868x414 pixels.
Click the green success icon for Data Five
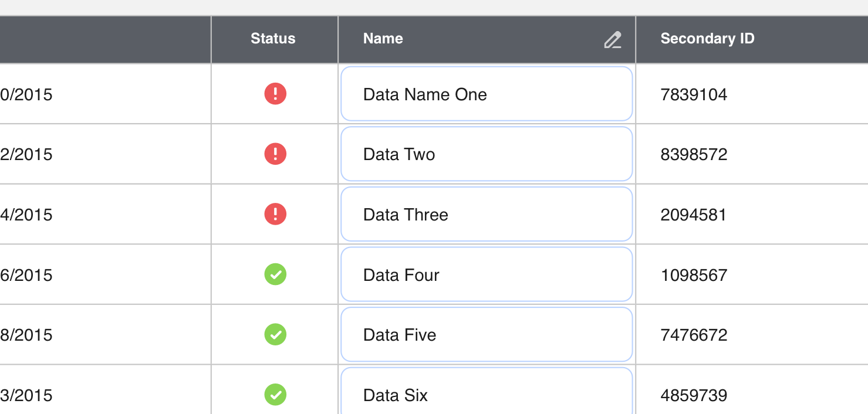pyautogui.click(x=275, y=334)
